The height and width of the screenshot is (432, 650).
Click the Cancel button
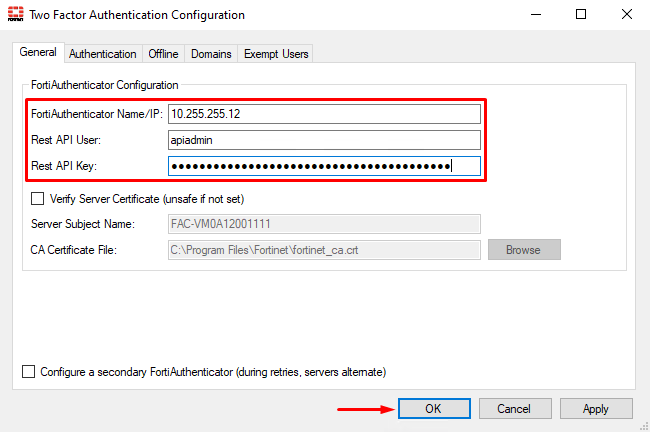[515, 409]
